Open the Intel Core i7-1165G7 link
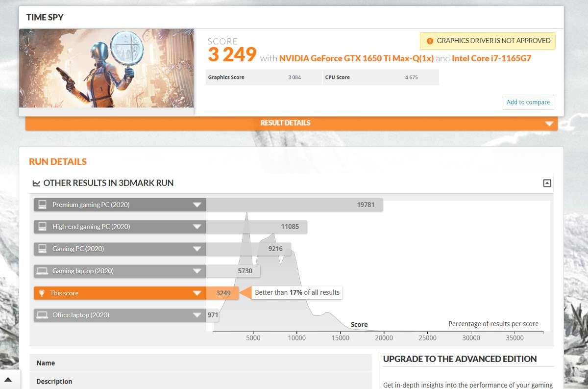The image size is (588, 389). 491,58
